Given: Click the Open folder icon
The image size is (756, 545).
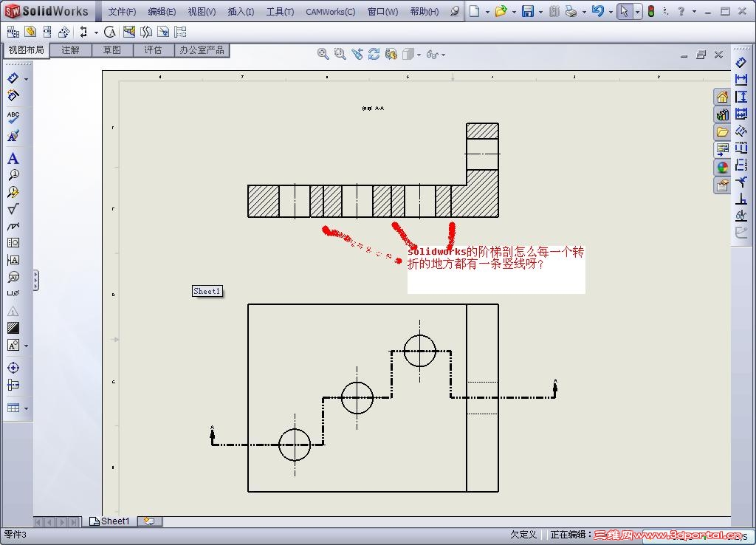Looking at the screenshot, I should tap(501, 11).
